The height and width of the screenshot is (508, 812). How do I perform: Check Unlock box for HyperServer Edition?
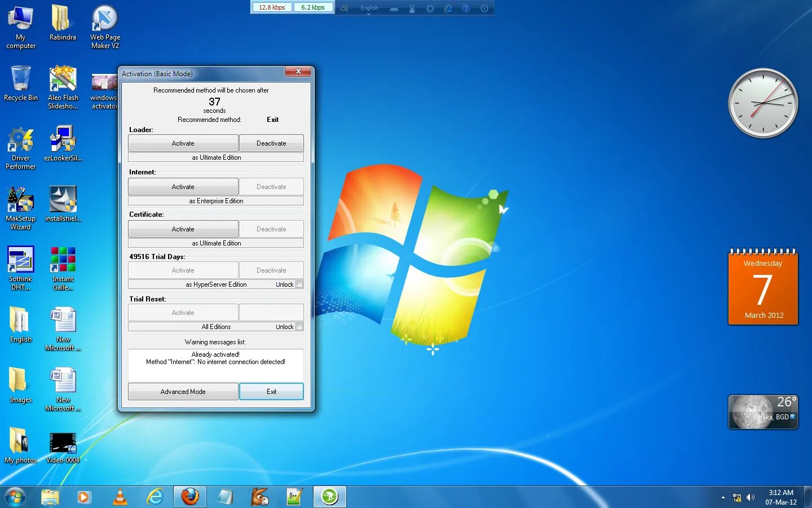(299, 284)
